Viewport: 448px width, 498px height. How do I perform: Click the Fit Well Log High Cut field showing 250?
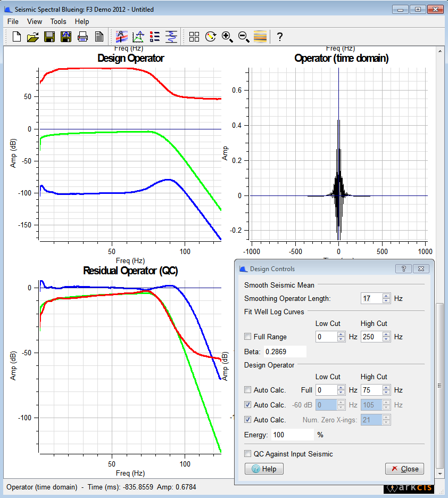pyautogui.click(x=371, y=337)
